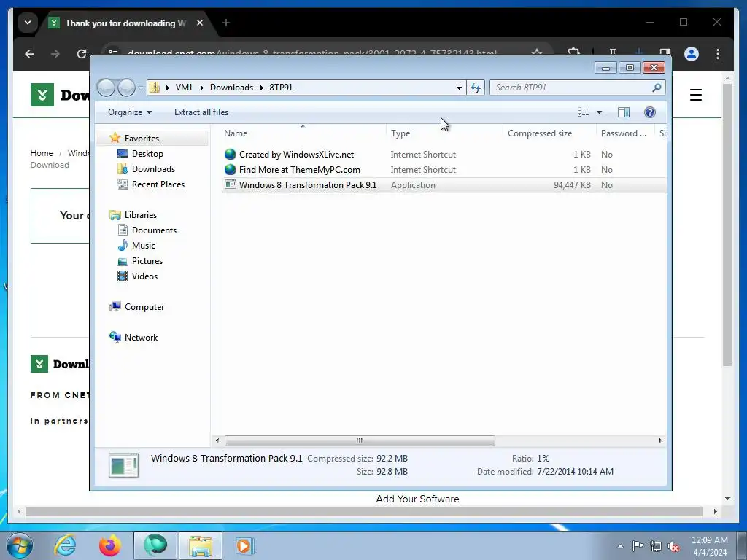
Task: Open Desktop in the navigation pane
Action: 147,154
